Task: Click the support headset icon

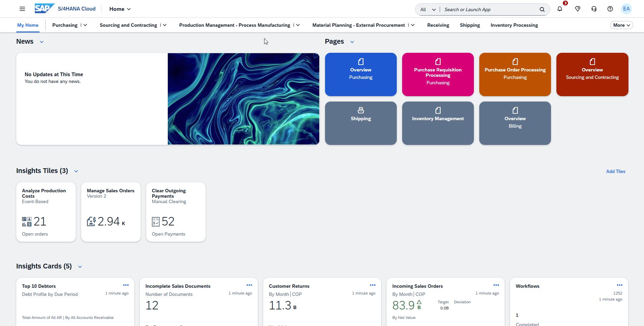Action: click(x=594, y=9)
